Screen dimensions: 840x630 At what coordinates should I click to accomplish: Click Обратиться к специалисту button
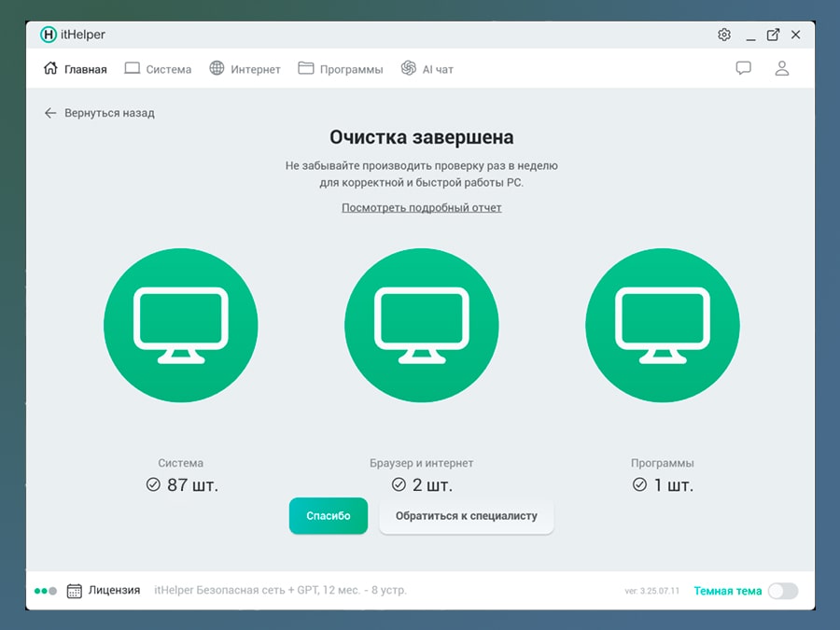pyautogui.click(x=467, y=515)
